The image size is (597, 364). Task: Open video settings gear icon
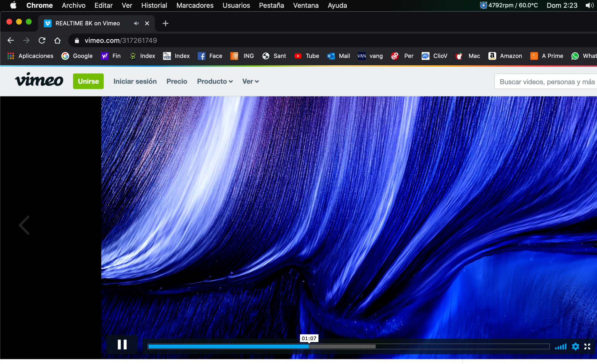click(x=575, y=346)
